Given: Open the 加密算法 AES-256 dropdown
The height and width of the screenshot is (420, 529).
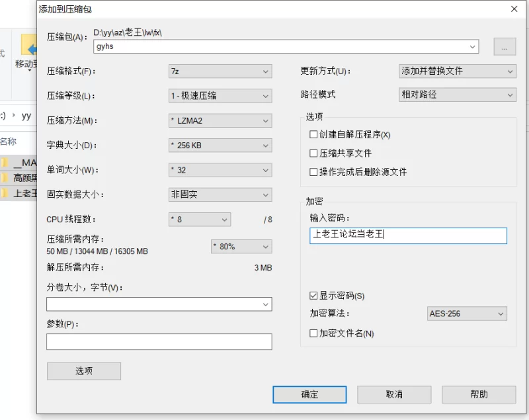Looking at the screenshot, I should pos(467,314).
